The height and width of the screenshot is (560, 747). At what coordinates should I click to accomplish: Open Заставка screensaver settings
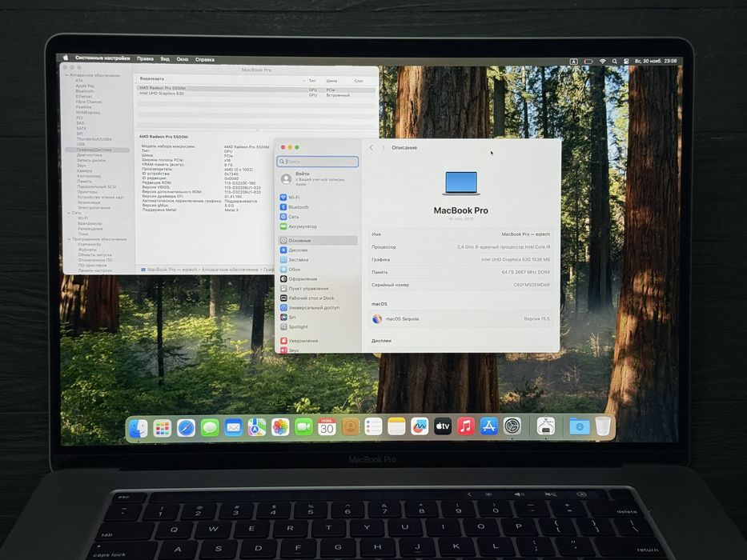point(318,259)
